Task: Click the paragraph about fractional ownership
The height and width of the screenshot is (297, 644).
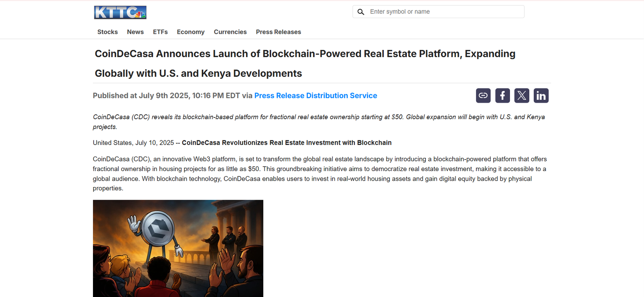Action: pos(319,169)
